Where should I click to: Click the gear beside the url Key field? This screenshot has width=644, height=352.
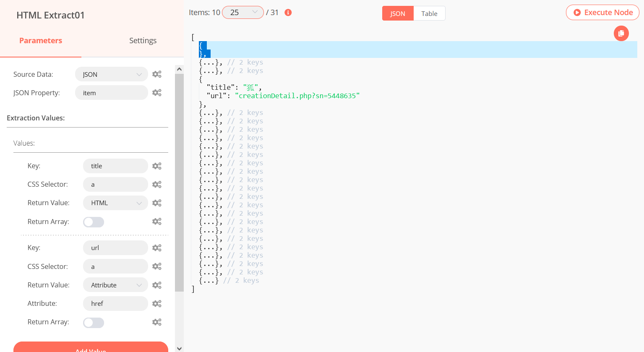coord(157,248)
